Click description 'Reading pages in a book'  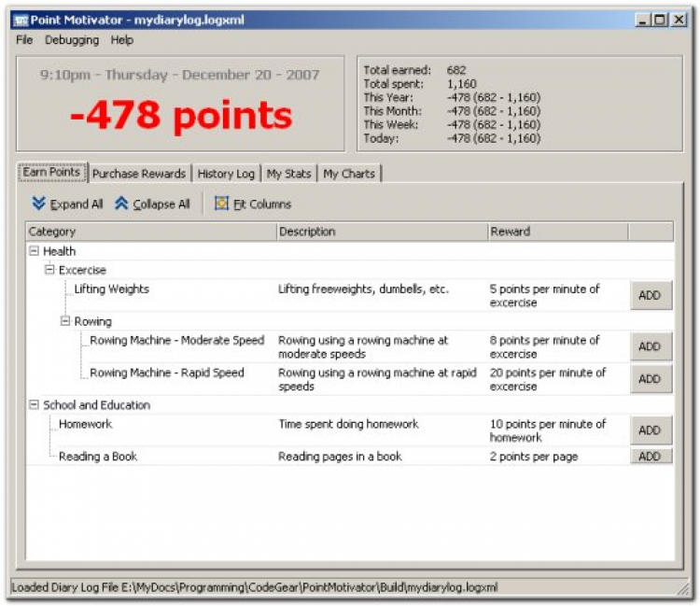point(340,457)
